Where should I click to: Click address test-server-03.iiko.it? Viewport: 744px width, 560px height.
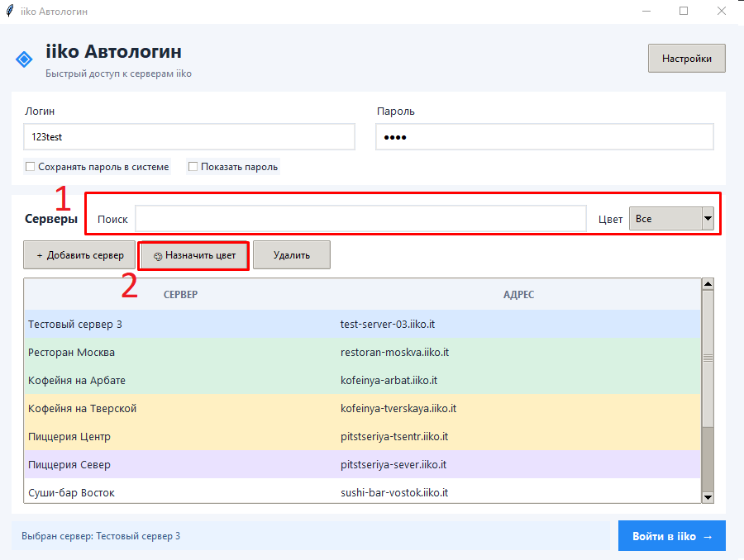coord(388,325)
